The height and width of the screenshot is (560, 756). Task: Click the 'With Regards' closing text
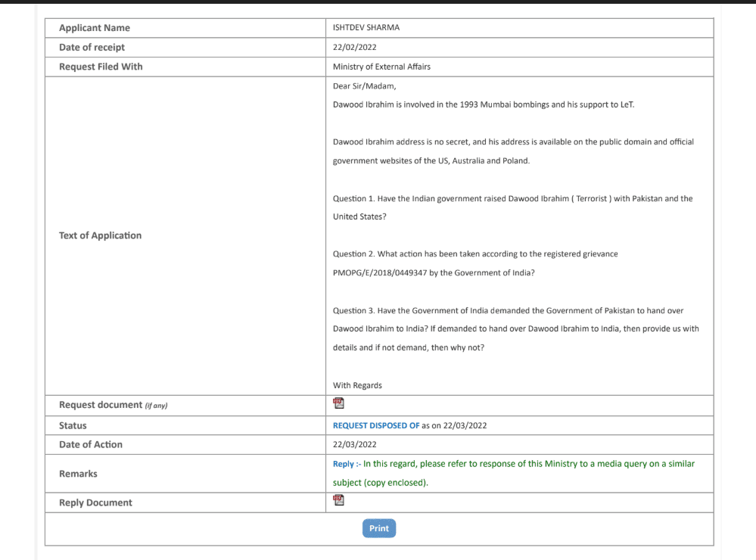[357, 385]
